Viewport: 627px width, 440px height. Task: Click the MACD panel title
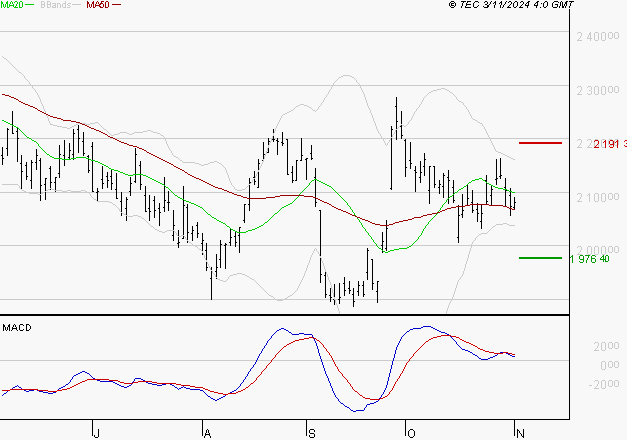16,327
